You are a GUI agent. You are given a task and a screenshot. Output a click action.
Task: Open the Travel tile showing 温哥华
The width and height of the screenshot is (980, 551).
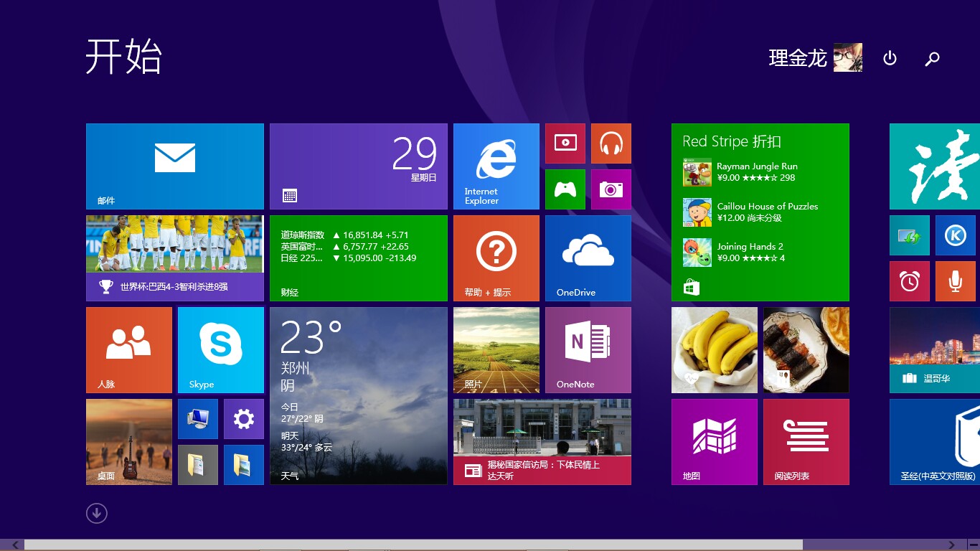(x=935, y=350)
